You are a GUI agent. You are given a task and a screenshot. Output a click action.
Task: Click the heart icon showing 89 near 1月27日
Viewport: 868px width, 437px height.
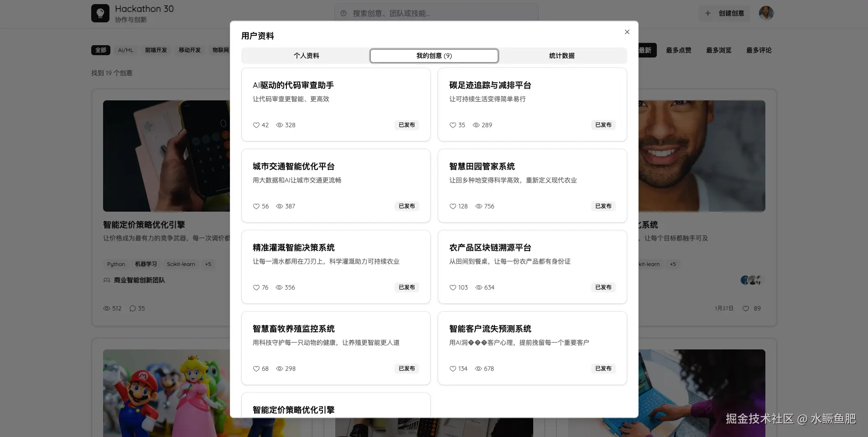coord(745,308)
